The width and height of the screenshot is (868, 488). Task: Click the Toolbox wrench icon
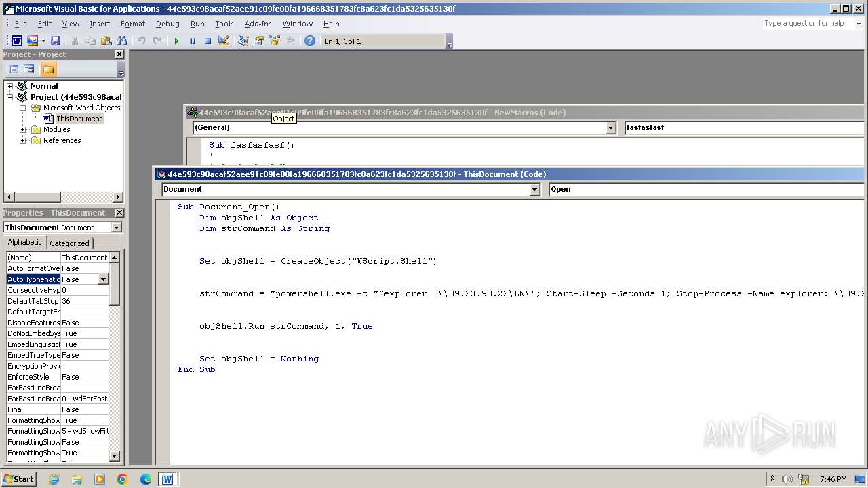coord(290,41)
